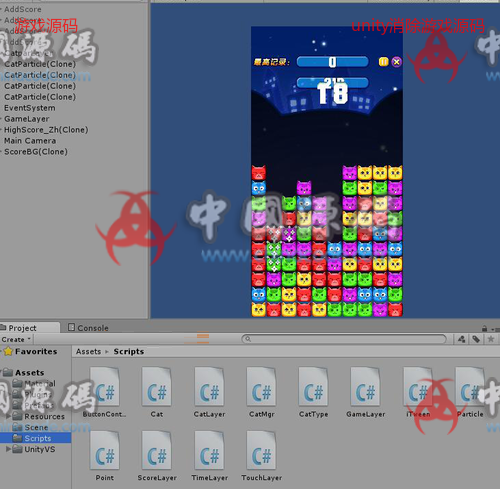Switch to the Console tab
Screen dimensions: 500x489
88,328
